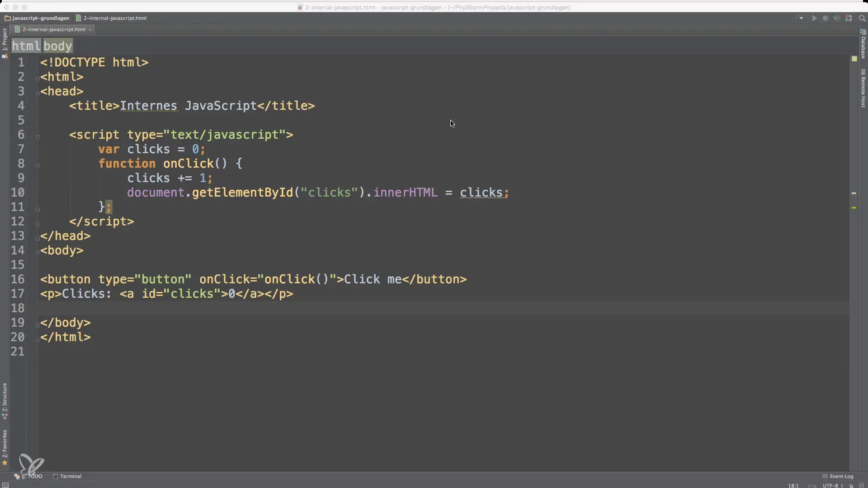
Task: Open the Database tool window
Action: (863, 44)
